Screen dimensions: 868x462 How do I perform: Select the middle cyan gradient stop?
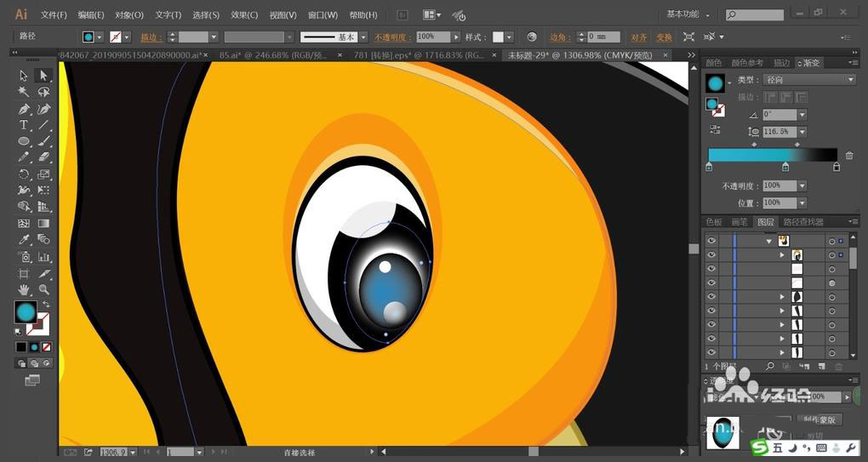point(785,167)
